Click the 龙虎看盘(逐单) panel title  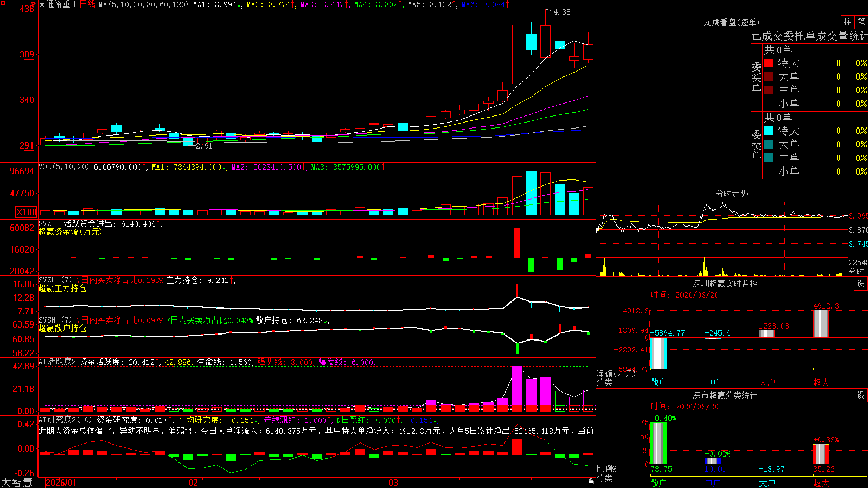(732, 22)
